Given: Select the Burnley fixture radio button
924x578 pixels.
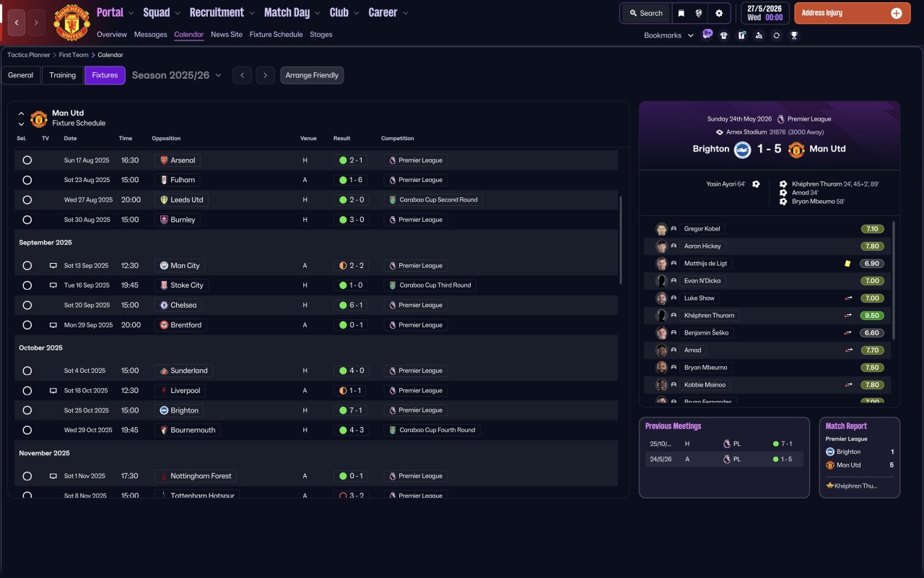Looking at the screenshot, I should pos(27,220).
